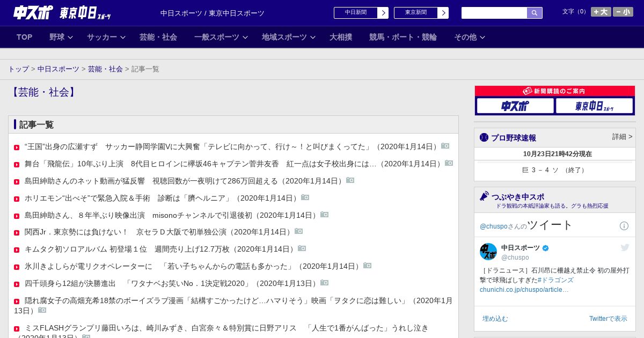Click the 東京中日スポーツ subscription banner button
This screenshot has height=338, width=644.
pos(594,106)
